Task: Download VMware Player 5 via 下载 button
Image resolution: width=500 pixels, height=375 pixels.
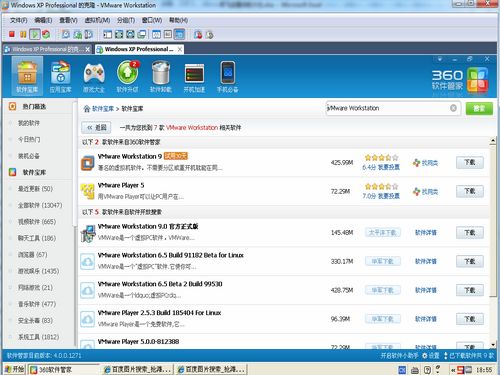Action: [470, 191]
